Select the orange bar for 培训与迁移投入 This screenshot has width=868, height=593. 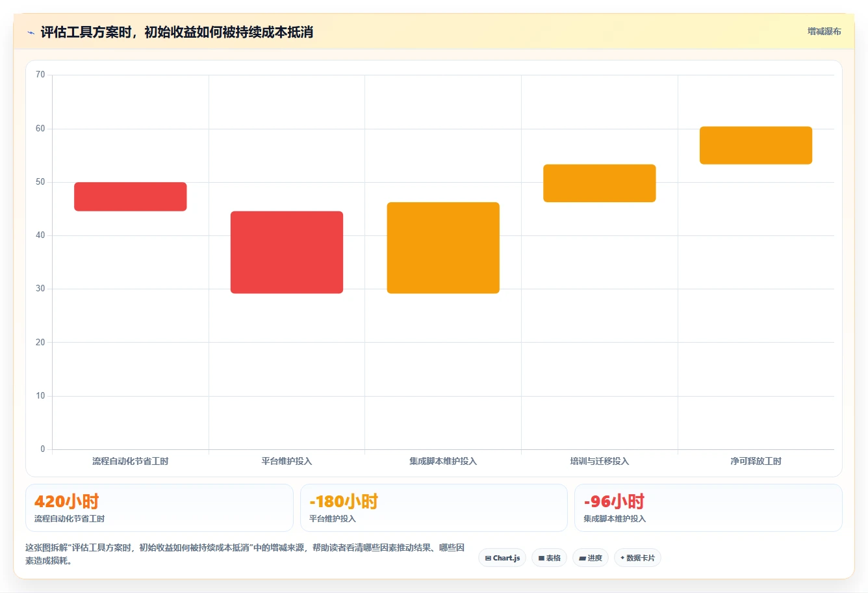(600, 183)
